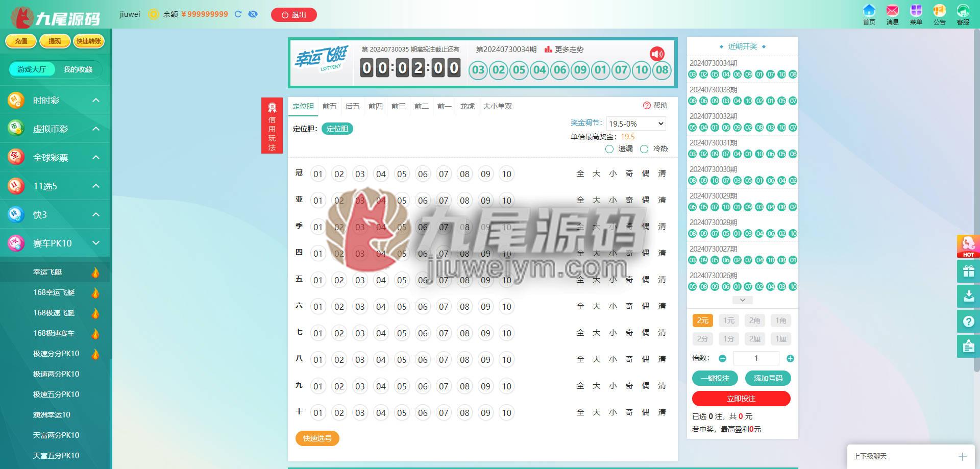Switch to the 龙虎 tab

(468, 106)
